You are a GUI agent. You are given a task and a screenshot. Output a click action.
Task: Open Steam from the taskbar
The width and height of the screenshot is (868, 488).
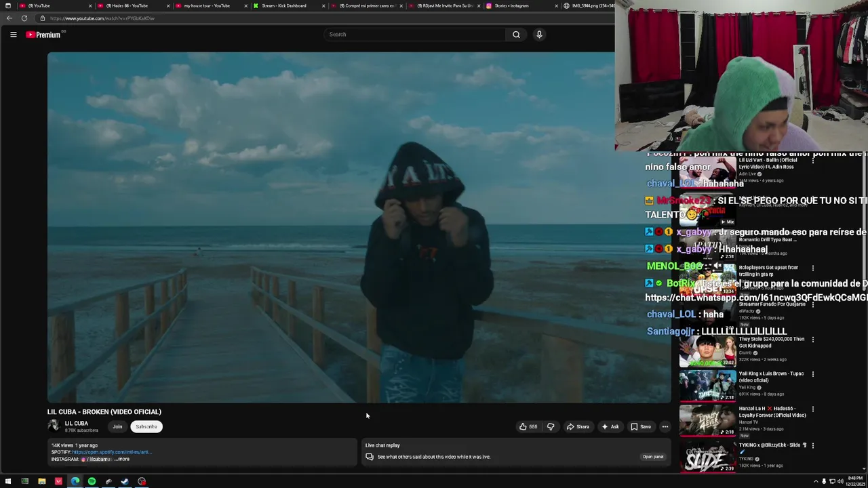[125, 482]
